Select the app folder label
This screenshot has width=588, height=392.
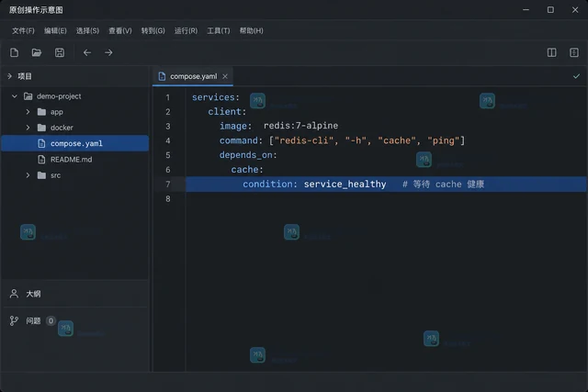coord(57,112)
